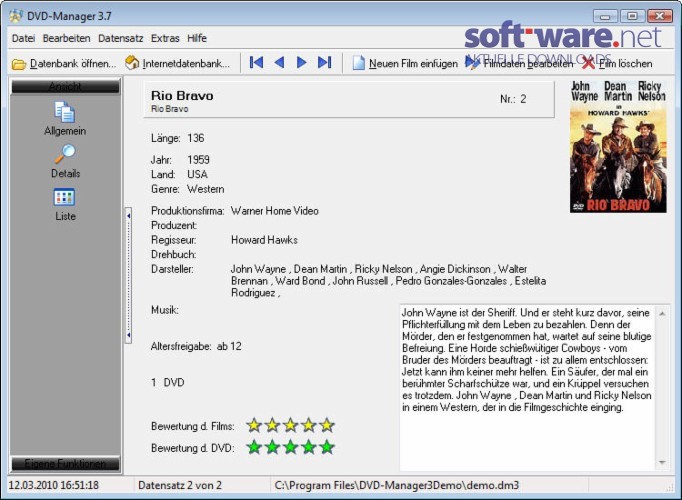The image size is (682, 500).
Task: Click the '1 DVD' media count
Action: click(x=168, y=383)
